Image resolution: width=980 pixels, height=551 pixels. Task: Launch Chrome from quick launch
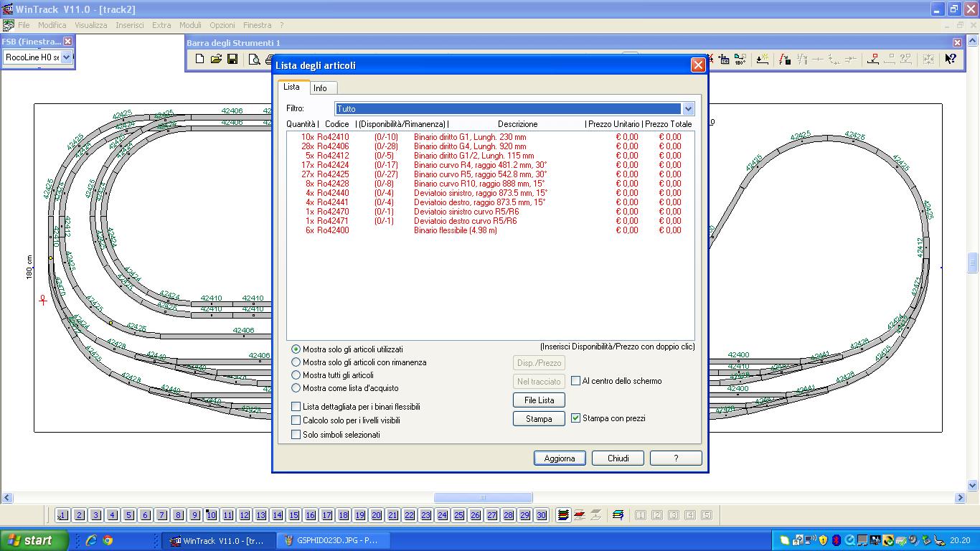pos(108,540)
